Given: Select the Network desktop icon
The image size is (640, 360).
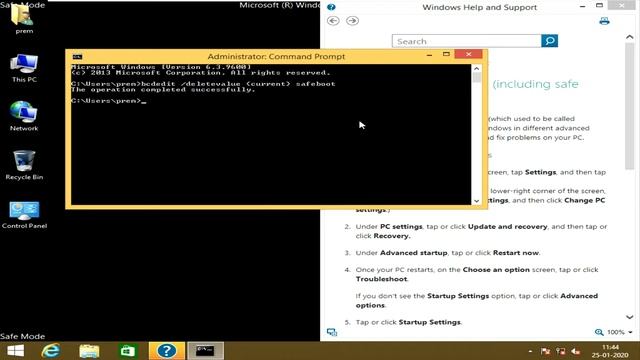Looking at the screenshot, I should pos(24,116).
